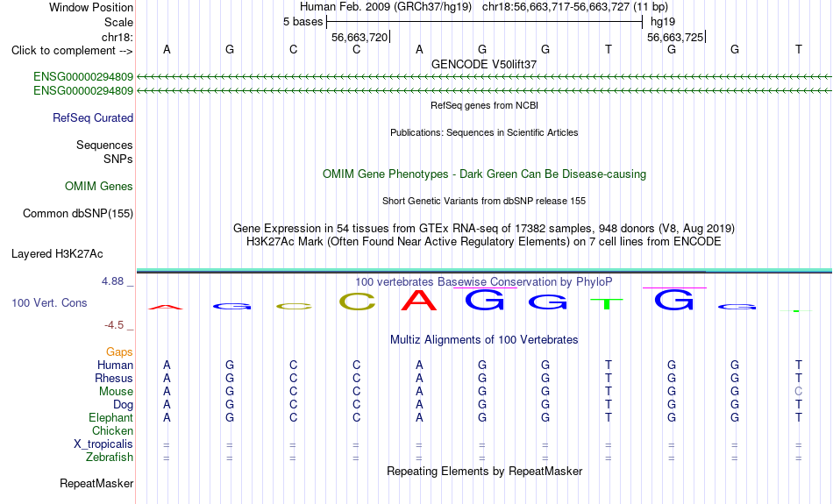Viewport: 833px width, 504px height.
Task: Click the 'Click to complement -->' label
Action: (x=72, y=51)
